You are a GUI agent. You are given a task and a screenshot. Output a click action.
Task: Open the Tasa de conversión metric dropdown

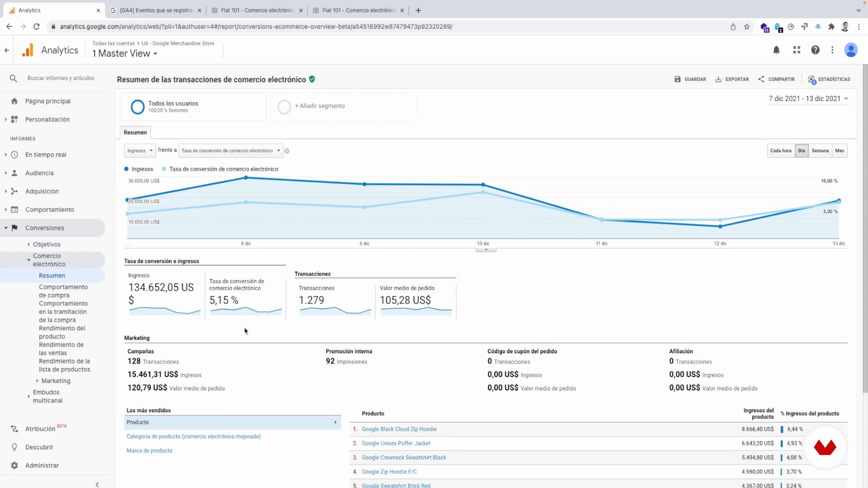[231, 150]
